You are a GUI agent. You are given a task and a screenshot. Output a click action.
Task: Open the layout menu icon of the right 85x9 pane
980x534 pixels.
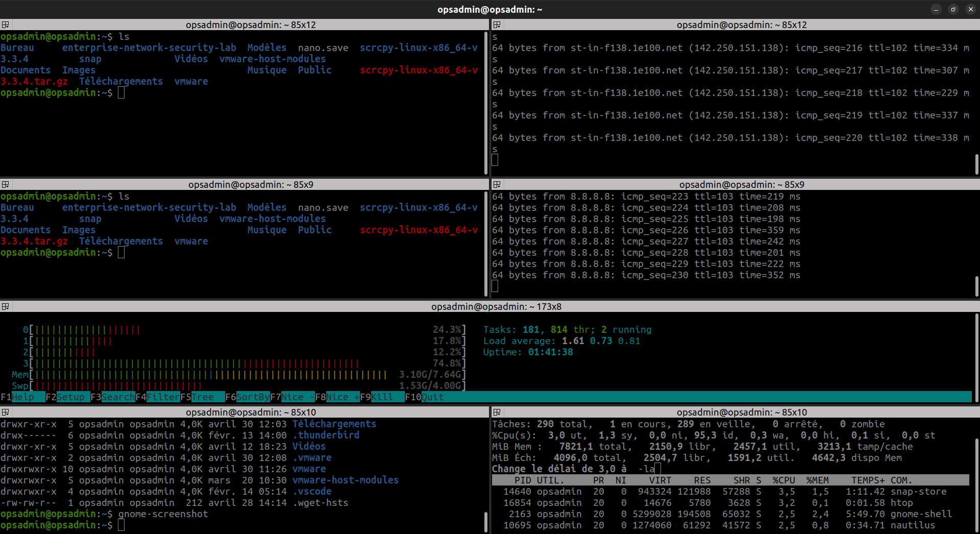(x=497, y=184)
